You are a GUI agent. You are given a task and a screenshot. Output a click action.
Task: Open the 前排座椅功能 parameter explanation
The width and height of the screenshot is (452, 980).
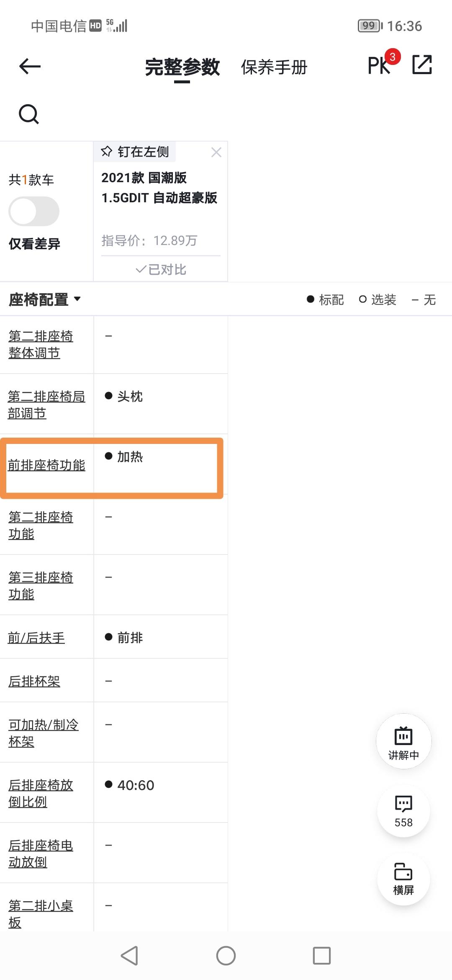[x=46, y=465]
